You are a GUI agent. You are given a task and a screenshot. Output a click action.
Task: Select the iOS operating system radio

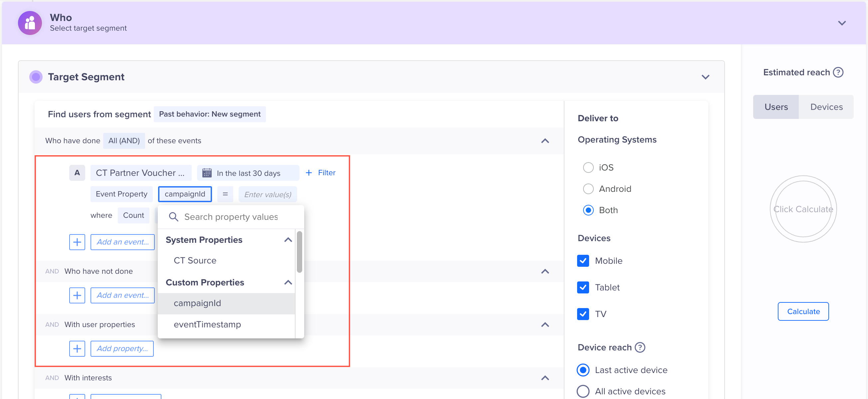[588, 167]
